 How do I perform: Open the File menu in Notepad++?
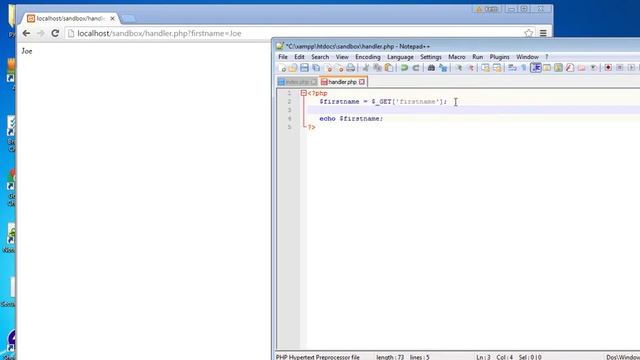pyautogui.click(x=283, y=57)
